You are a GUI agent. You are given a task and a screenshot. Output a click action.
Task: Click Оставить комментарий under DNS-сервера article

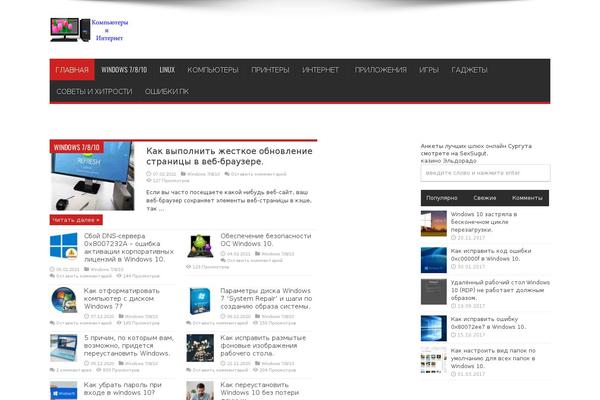tap(84, 276)
